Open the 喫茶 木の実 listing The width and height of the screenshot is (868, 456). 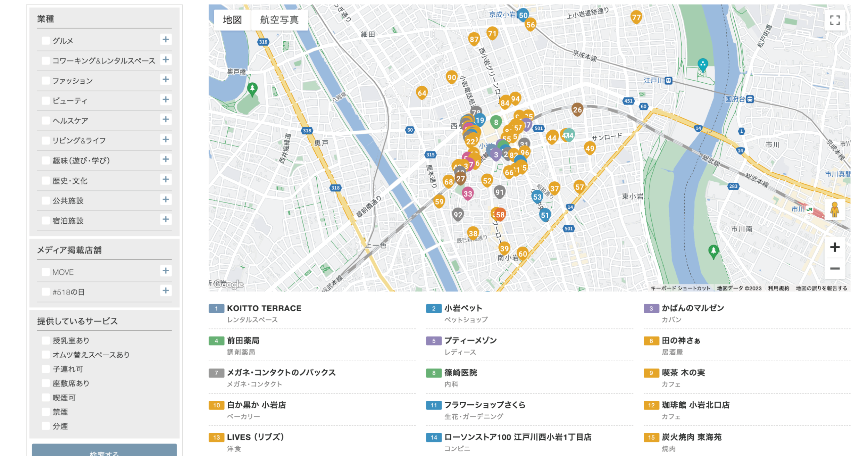coord(683,373)
